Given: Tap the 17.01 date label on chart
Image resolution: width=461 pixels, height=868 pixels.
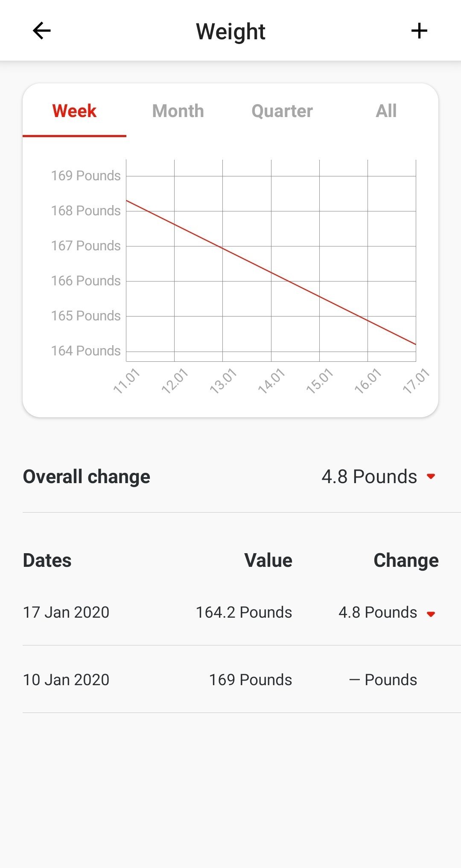Looking at the screenshot, I should (416, 381).
